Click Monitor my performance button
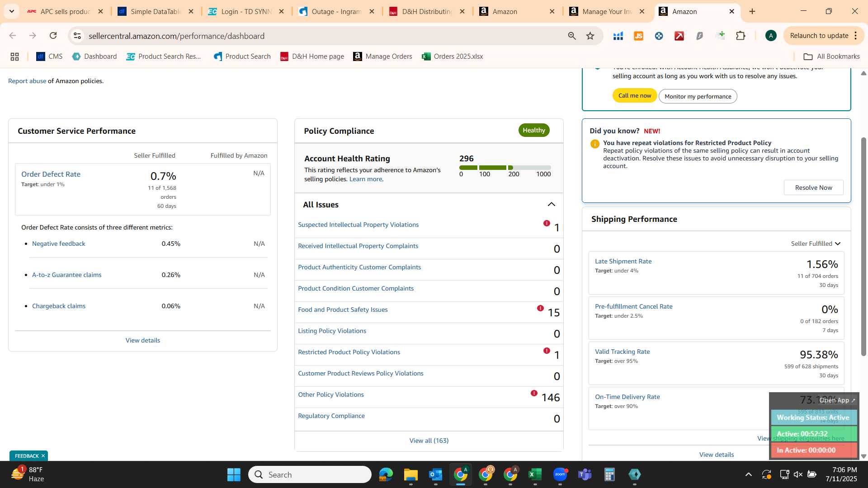Screen dimensions: 868x488 pyautogui.click(x=698, y=96)
